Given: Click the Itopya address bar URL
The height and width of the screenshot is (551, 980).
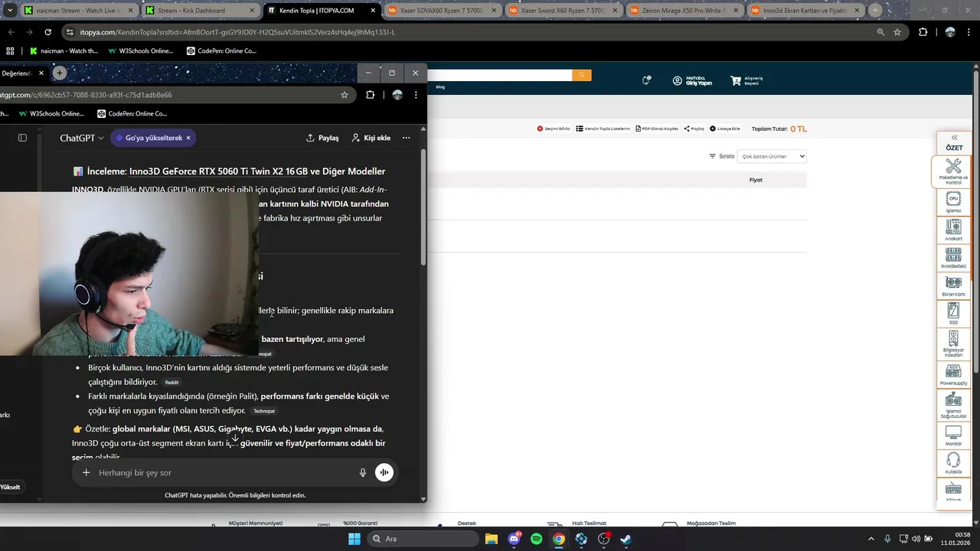Looking at the screenshot, I should (x=237, y=32).
